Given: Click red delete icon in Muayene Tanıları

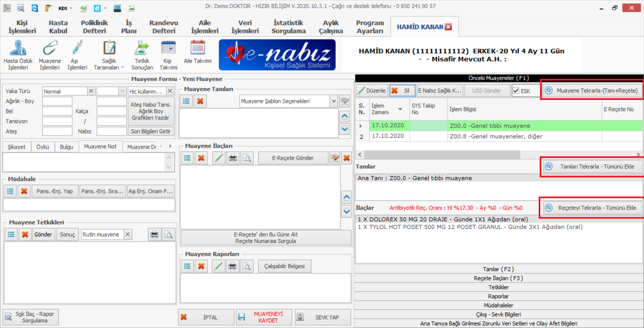Looking at the screenshot, I should (x=200, y=101).
